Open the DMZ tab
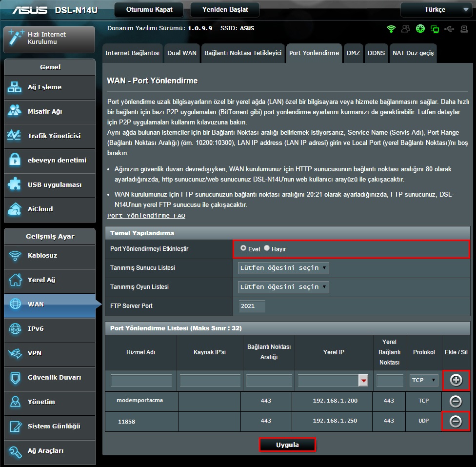 point(354,53)
